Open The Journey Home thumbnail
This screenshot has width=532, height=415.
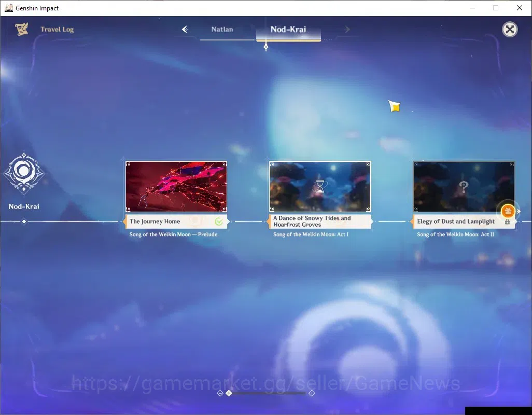pyautogui.click(x=176, y=187)
